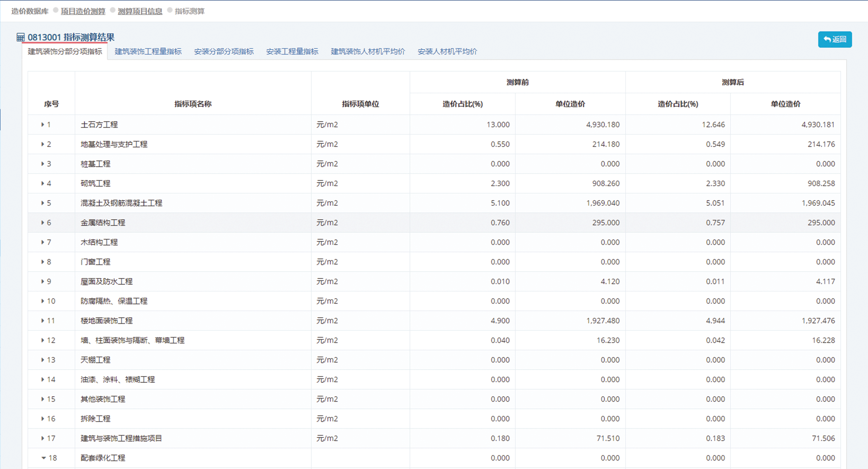Collapse row 18 配套绿化工程
Viewport: 868px width, 469px height.
(x=43, y=458)
